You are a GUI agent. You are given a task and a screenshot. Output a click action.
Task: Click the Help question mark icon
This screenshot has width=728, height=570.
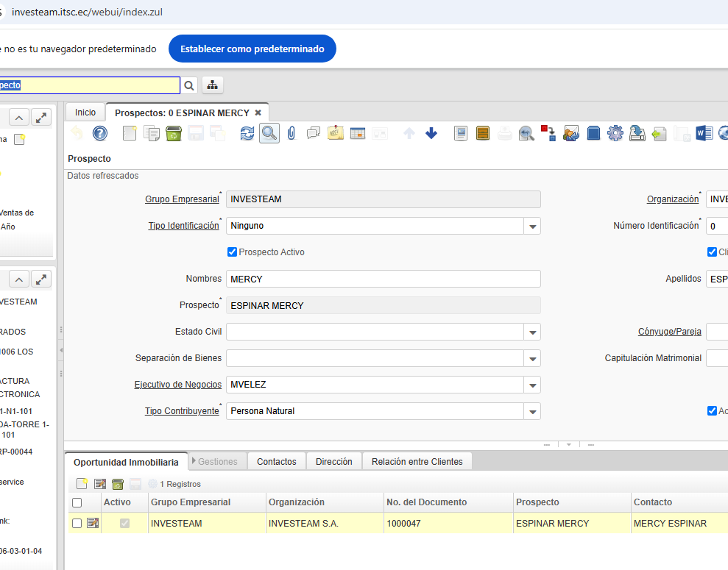coord(100,133)
